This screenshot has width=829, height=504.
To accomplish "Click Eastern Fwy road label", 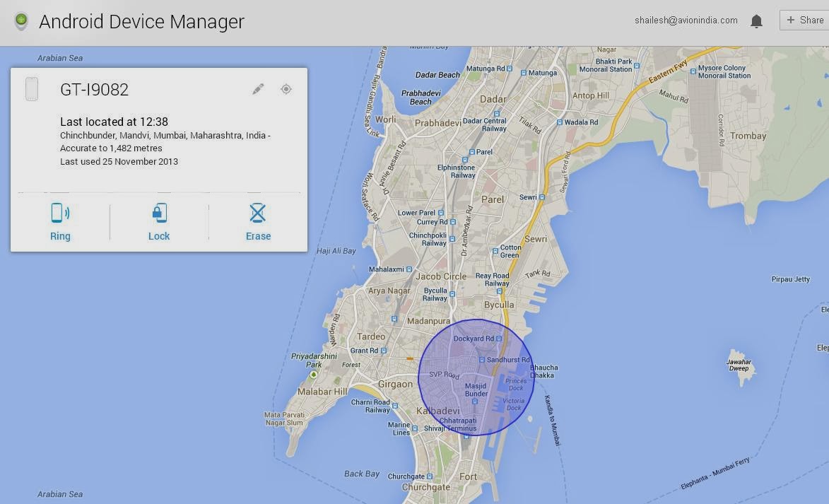I will (668, 71).
